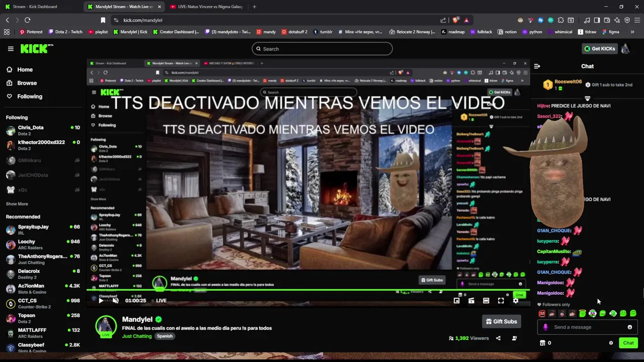This screenshot has height=362, width=644.
Task: Open the Chris_Dota followed channel
Action: [x=43, y=130]
